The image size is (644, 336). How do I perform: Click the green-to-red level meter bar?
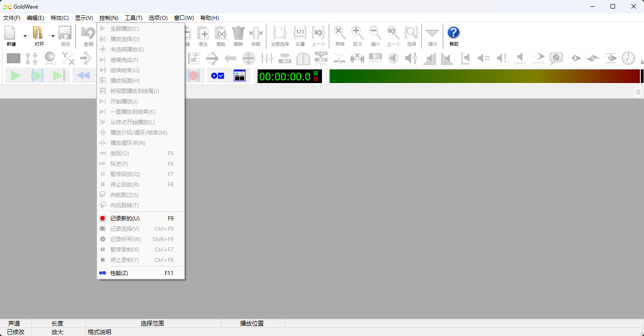click(x=485, y=76)
